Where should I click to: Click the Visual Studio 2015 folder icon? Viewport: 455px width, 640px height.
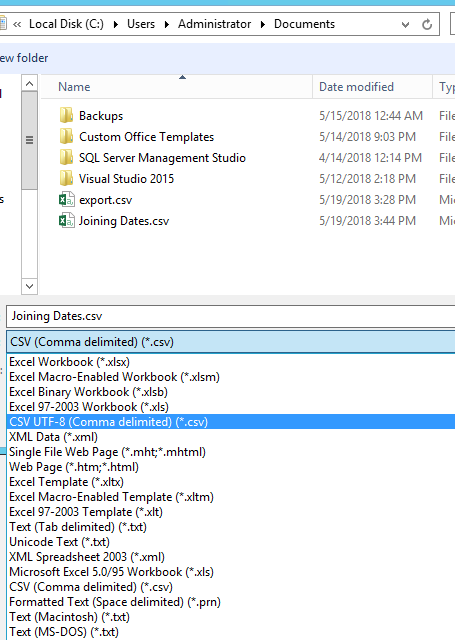67,179
